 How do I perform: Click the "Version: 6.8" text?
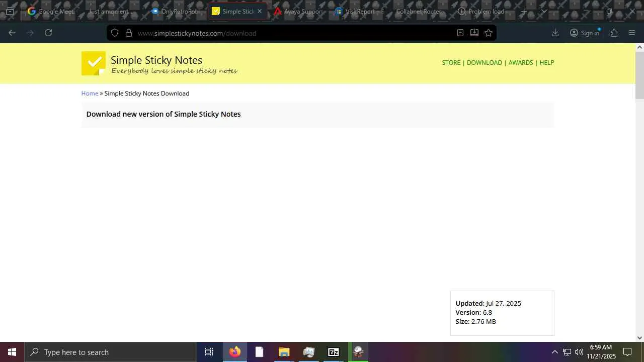[x=473, y=312]
